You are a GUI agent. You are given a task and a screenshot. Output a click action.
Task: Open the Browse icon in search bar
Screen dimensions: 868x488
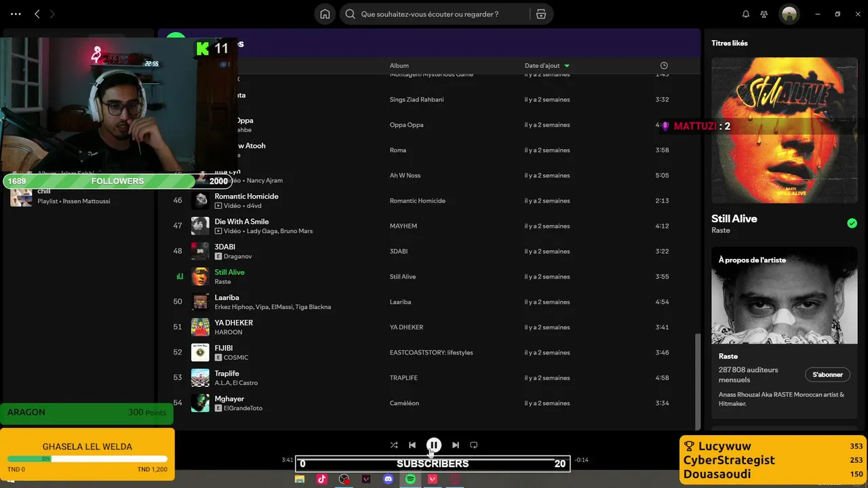click(540, 14)
